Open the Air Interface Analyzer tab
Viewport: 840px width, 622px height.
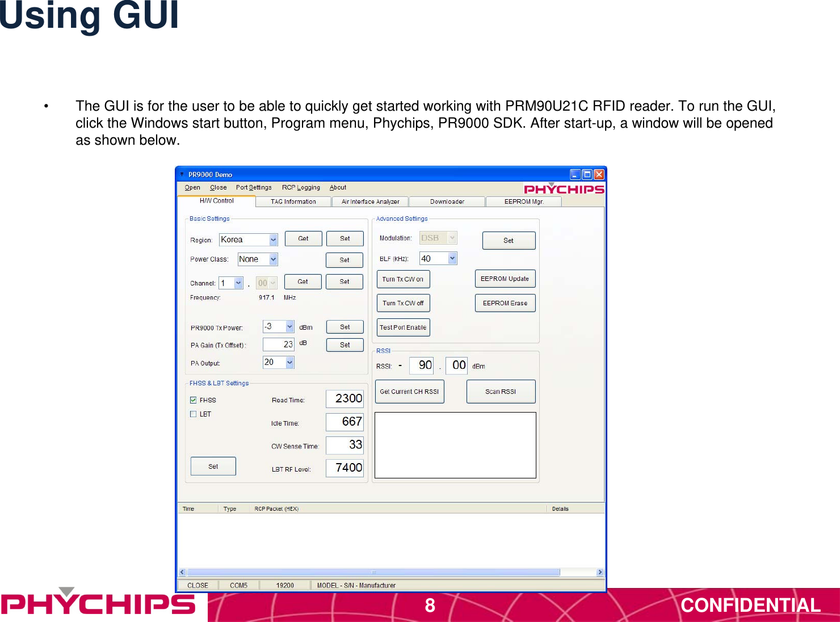[370, 201]
